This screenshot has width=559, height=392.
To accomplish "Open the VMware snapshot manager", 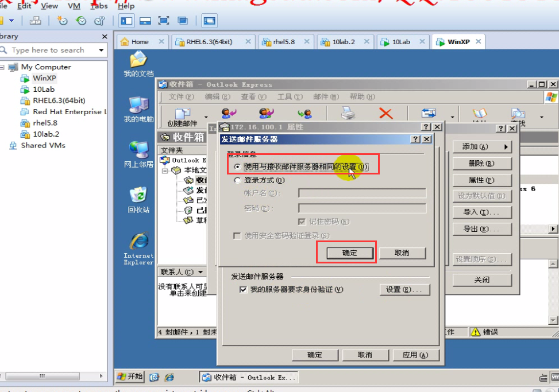I will [99, 21].
